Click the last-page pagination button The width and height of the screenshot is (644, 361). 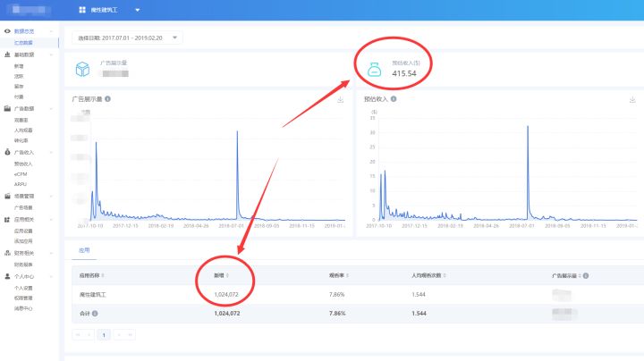tap(131, 335)
